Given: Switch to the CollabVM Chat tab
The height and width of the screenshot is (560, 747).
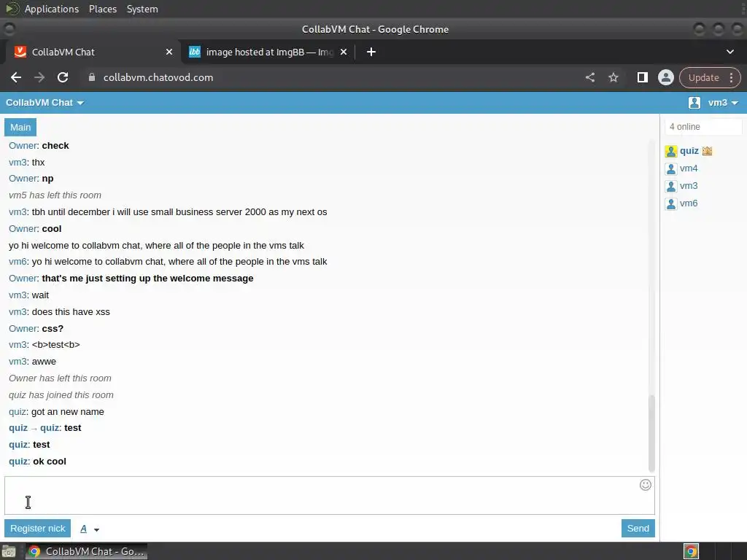Looking at the screenshot, I should pyautogui.click(x=90, y=52).
